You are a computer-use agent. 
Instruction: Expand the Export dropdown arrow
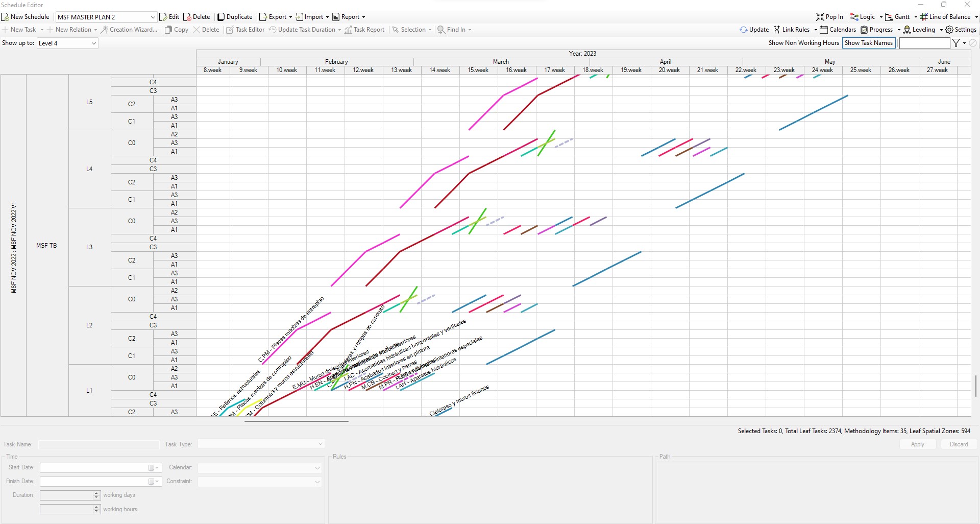[290, 17]
